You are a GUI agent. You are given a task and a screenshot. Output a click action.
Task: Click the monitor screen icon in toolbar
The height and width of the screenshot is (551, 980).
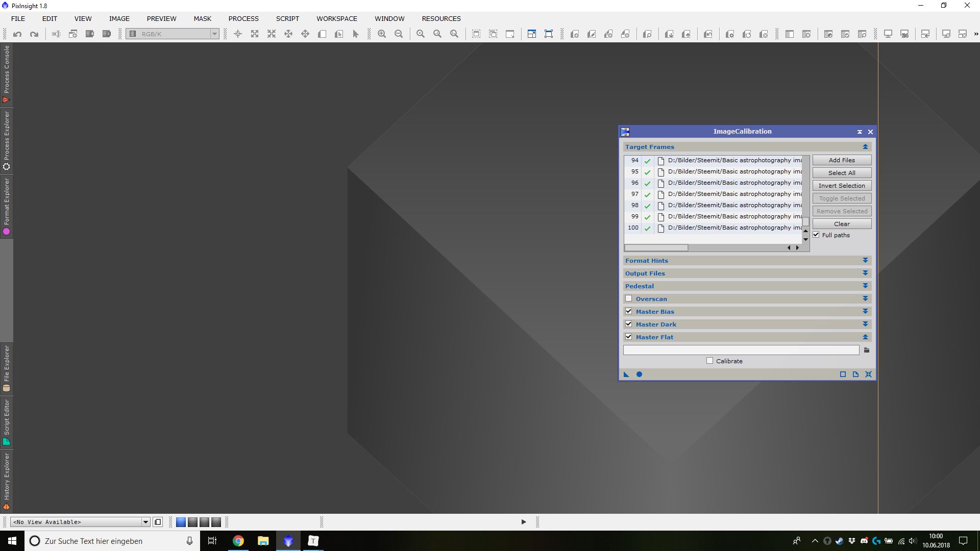888,34
